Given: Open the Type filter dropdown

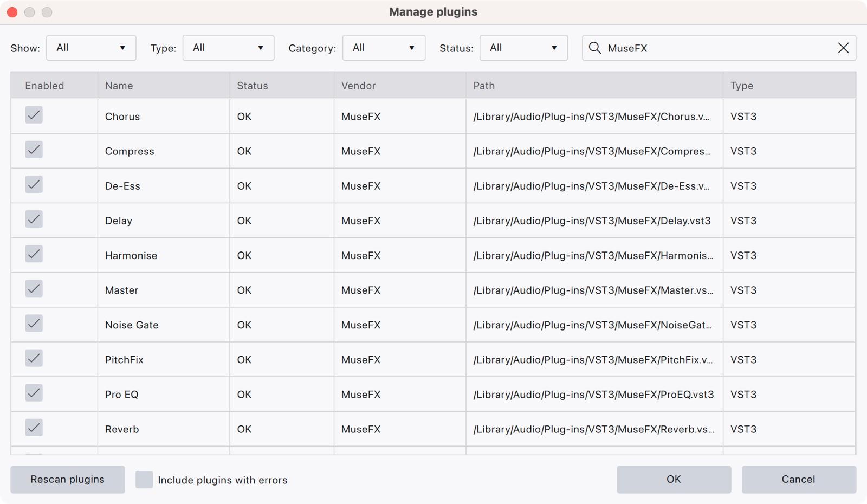Looking at the screenshot, I should pyautogui.click(x=228, y=48).
